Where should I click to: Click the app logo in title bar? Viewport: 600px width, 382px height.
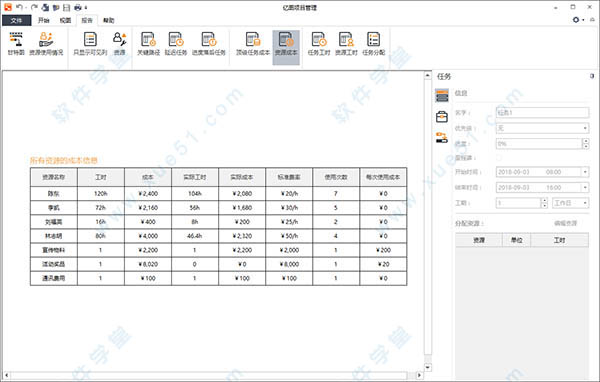[8, 7]
